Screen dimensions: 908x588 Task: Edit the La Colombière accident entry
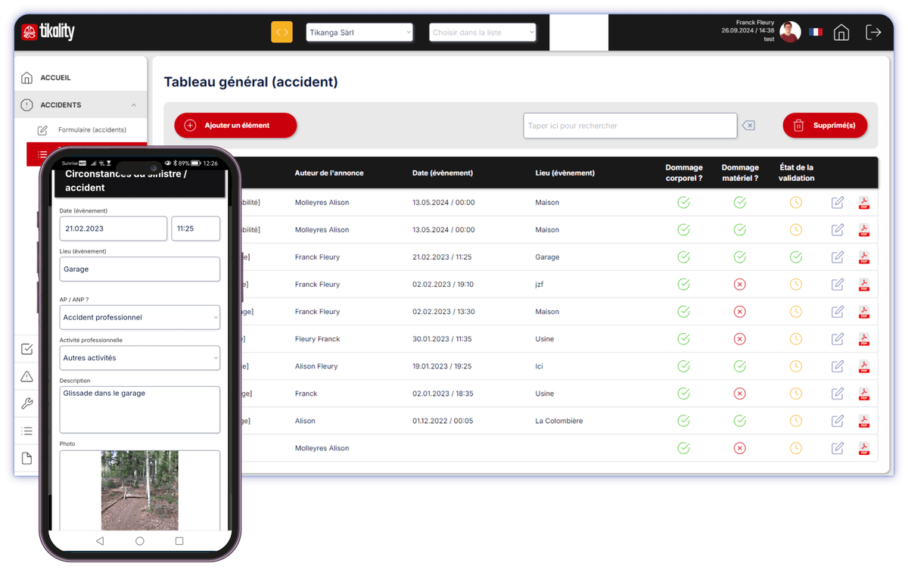[837, 421]
